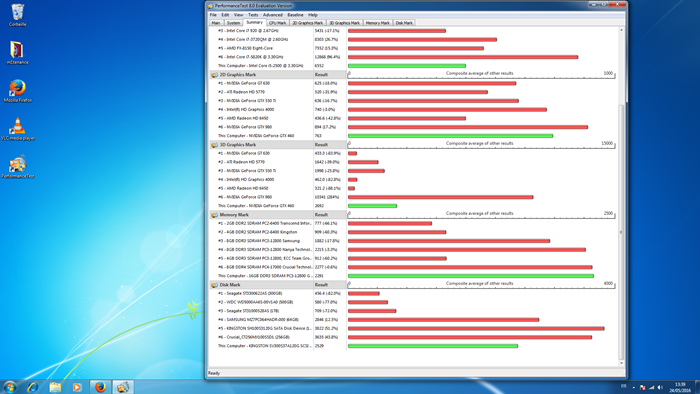Switch to the Disk Mark tab
700x394 pixels.
point(404,23)
